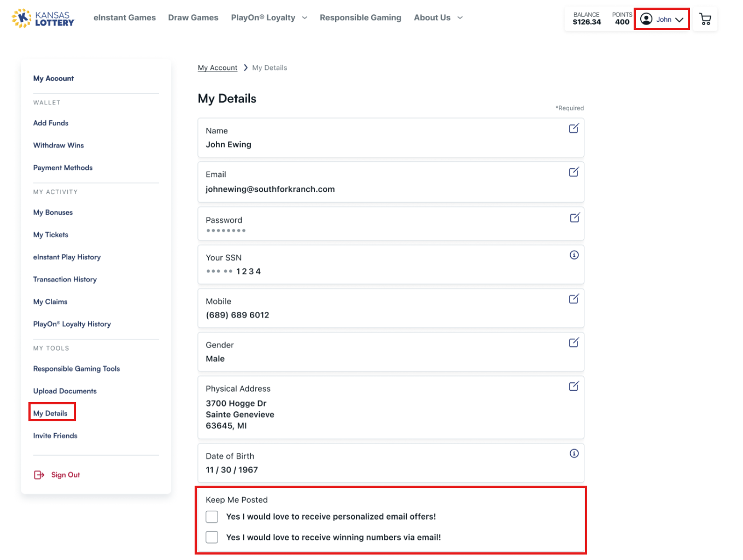
Task: Click the Keep Me Posted heading
Action: 237,500
